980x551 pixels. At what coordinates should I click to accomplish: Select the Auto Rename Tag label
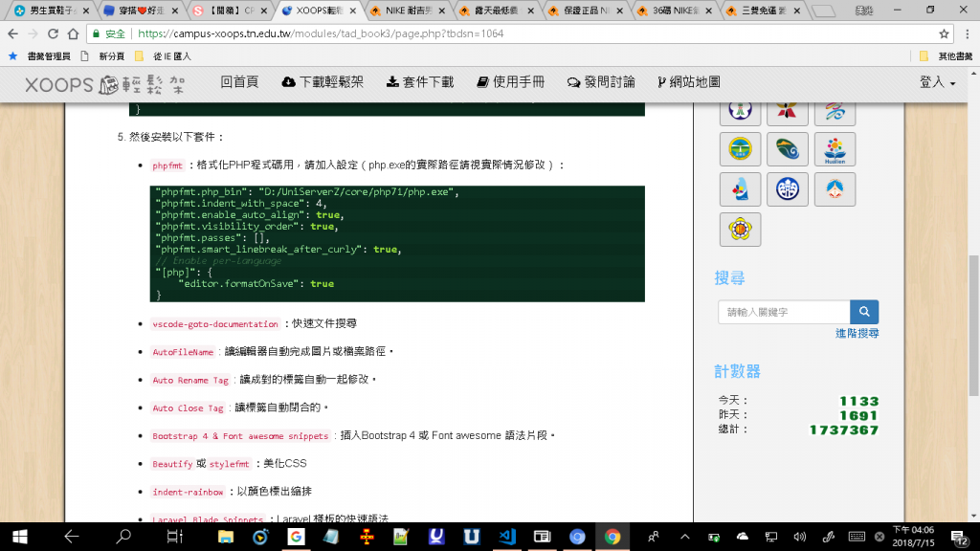[x=190, y=381]
